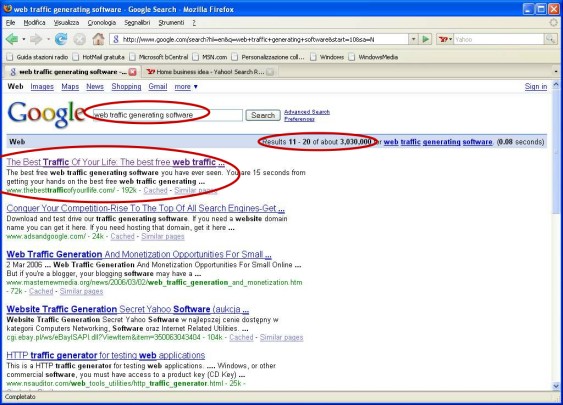The height and width of the screenshot is (405, 563).
Task: Open Cached link for cgi.ebay.pl result
Action: [241, 338]
